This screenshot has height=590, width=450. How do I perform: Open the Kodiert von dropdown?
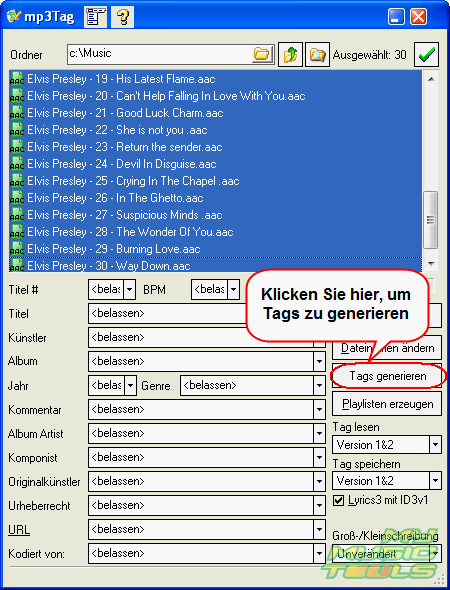(x=319, y=554)
